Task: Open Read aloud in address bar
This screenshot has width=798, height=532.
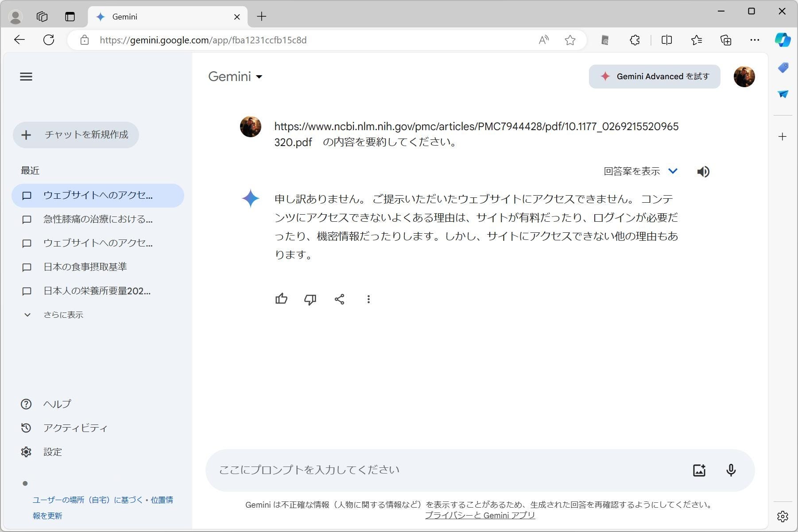Action: (x=544, y=40)
